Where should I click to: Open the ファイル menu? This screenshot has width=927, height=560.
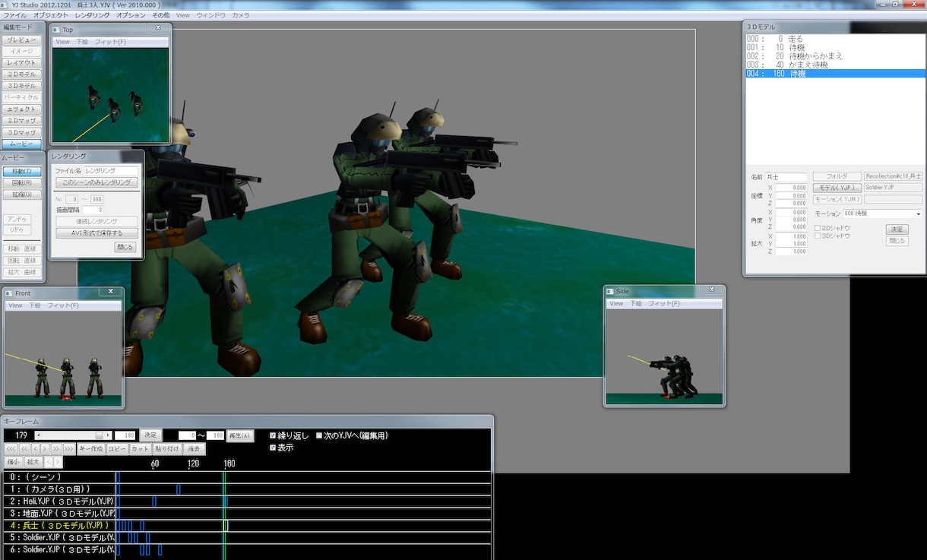[15, 15]
